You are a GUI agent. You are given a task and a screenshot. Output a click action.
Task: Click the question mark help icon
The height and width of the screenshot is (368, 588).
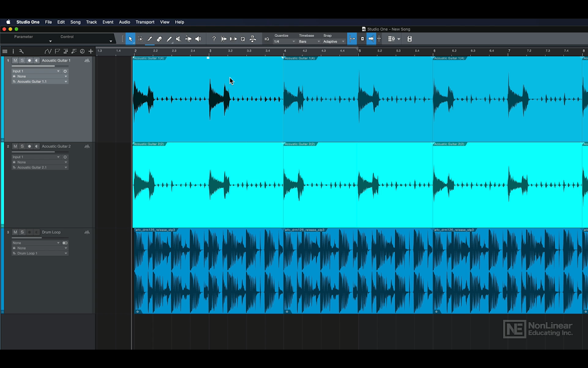[x=214, y=39]
